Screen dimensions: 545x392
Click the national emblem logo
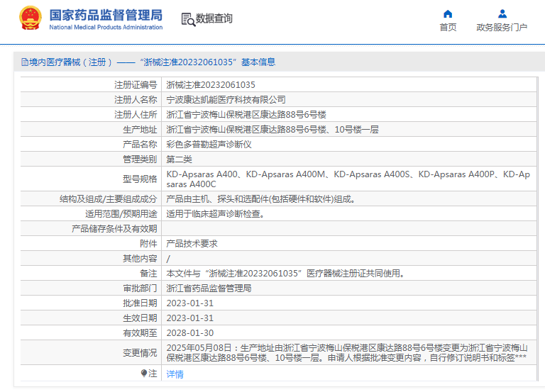pos(31,18)
